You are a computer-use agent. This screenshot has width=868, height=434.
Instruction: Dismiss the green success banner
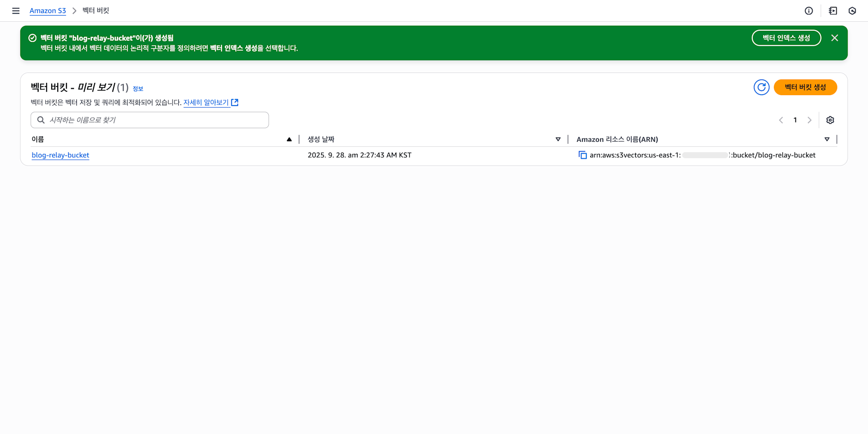click(835, 38)
